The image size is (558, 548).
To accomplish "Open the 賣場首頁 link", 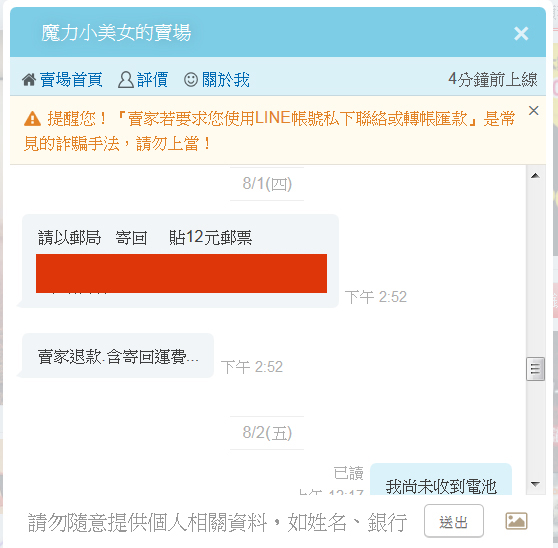I will pos(71,79).
